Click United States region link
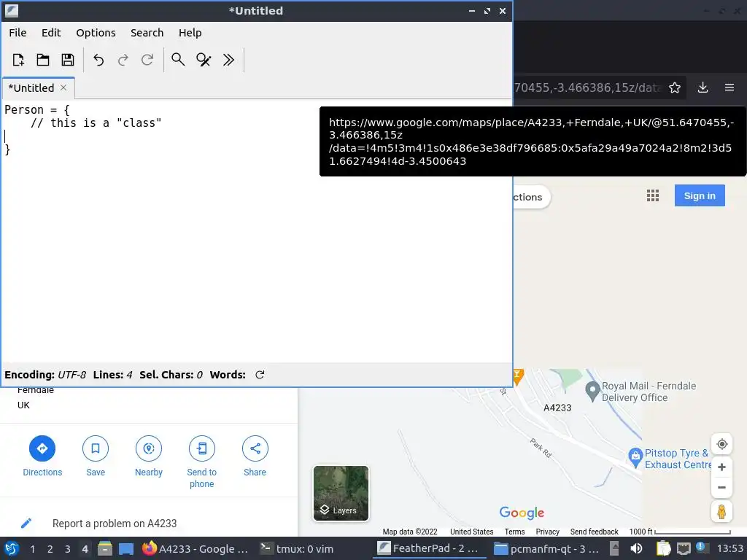The image size is (747, 560). (472, 532)
